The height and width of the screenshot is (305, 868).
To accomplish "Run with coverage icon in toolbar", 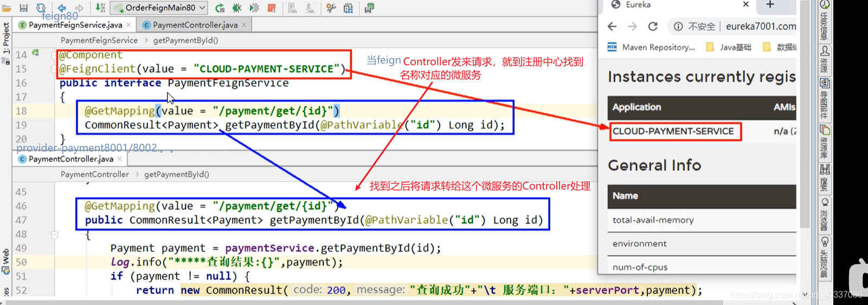I will [x=254, y=8].
